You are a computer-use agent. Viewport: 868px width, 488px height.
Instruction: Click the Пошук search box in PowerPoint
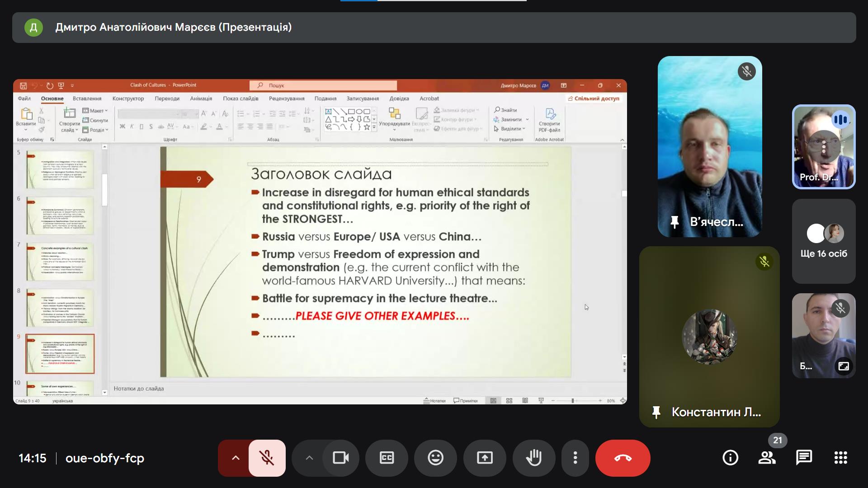(323, 85)
